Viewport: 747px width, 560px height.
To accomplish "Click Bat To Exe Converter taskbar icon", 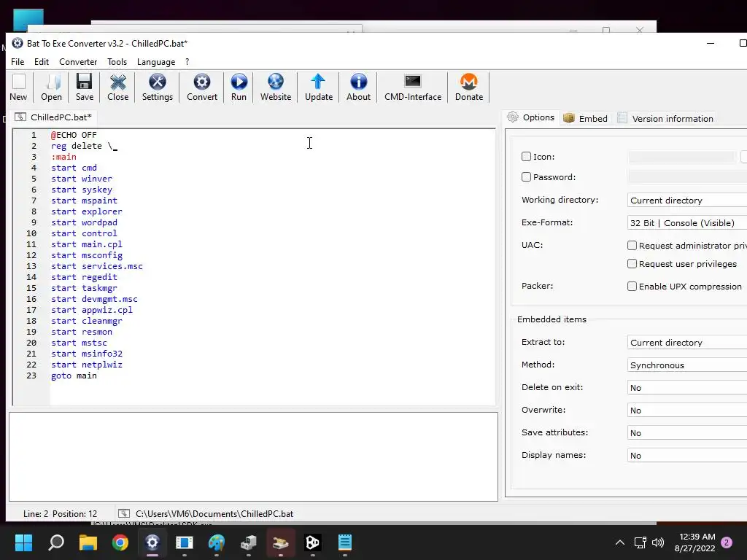I will [x=152, y=542].
